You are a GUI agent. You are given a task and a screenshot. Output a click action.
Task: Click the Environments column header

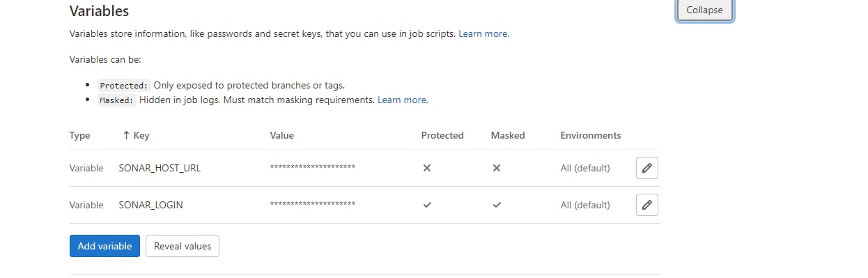click(x=591, y=135)
